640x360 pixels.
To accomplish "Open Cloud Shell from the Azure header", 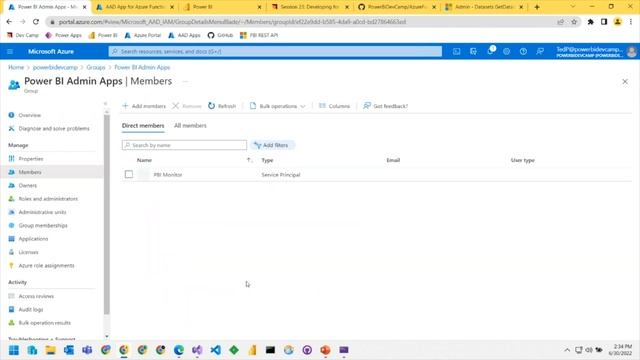I will coord(456,51).
